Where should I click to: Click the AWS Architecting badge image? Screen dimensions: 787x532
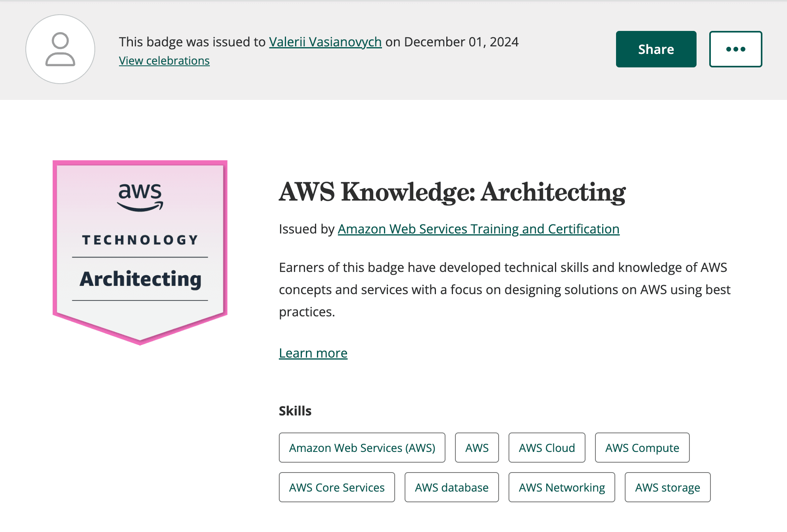pyautogui.click(x=140, y=253)
